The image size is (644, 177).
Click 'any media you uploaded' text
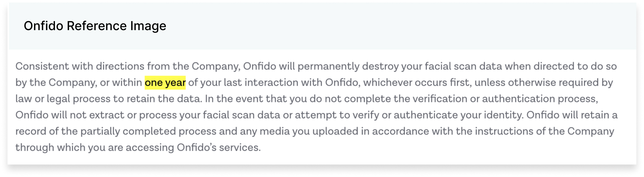point(299,132)
